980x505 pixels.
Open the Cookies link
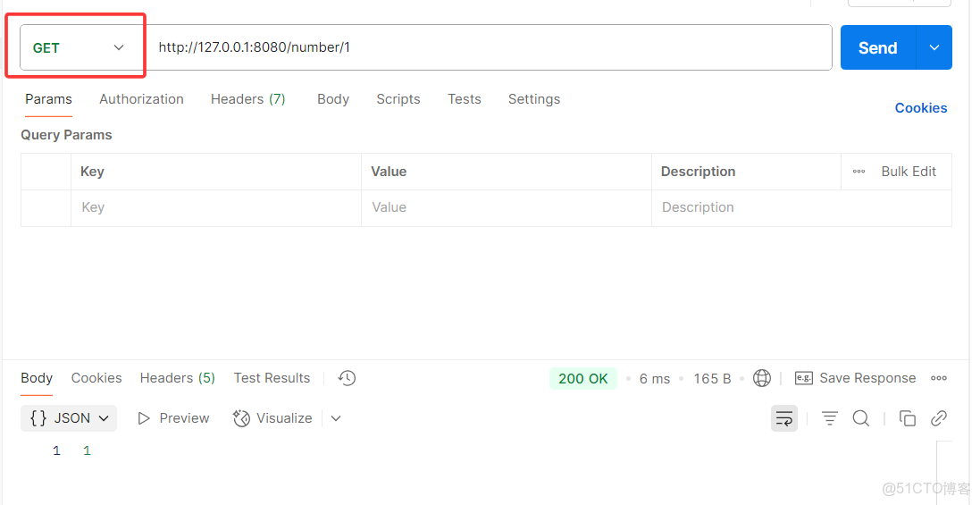pyautogui.click(x=920, y=108)
